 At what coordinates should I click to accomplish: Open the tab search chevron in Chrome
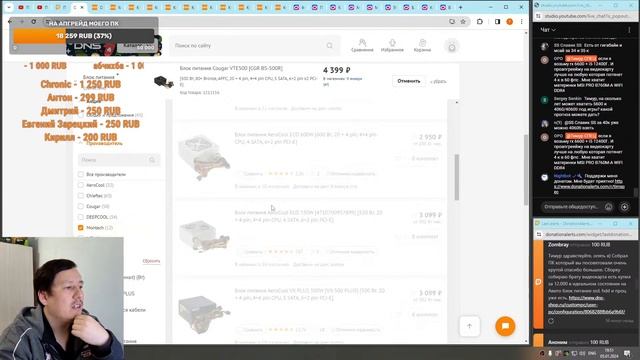pos(9,7)
